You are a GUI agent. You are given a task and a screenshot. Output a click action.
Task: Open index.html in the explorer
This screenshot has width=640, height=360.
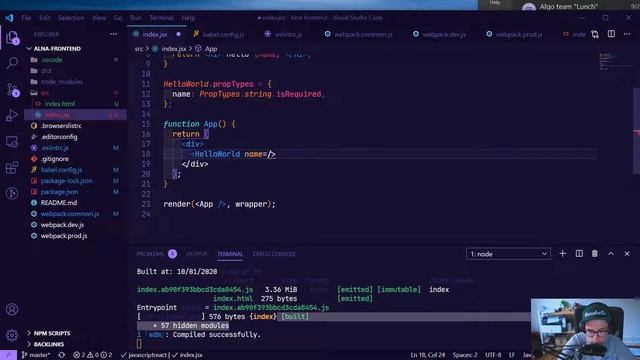(60, 104)
